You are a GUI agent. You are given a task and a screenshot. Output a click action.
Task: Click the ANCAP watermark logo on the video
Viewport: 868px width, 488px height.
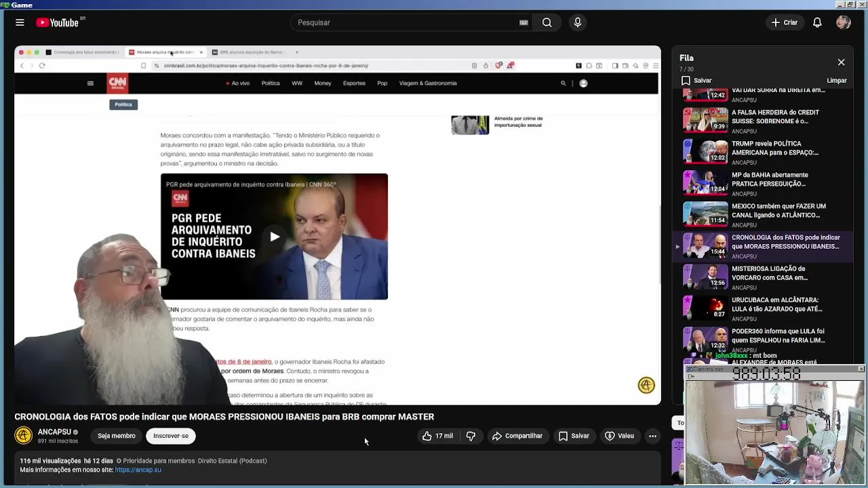point(646,385)
